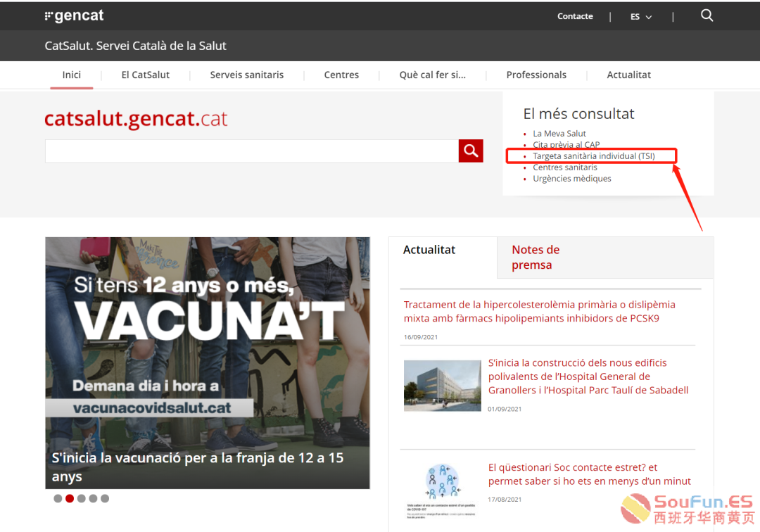Screen dimensions: 760x532
Task: Click the red search button
Action: (471, 151)
